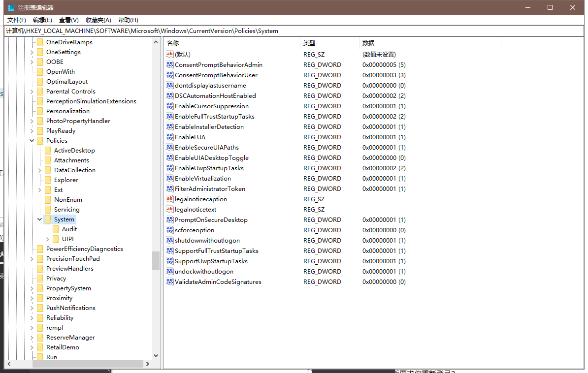Select the EnableUwpStartupTasks value name
588x373 pixels.
209,168
